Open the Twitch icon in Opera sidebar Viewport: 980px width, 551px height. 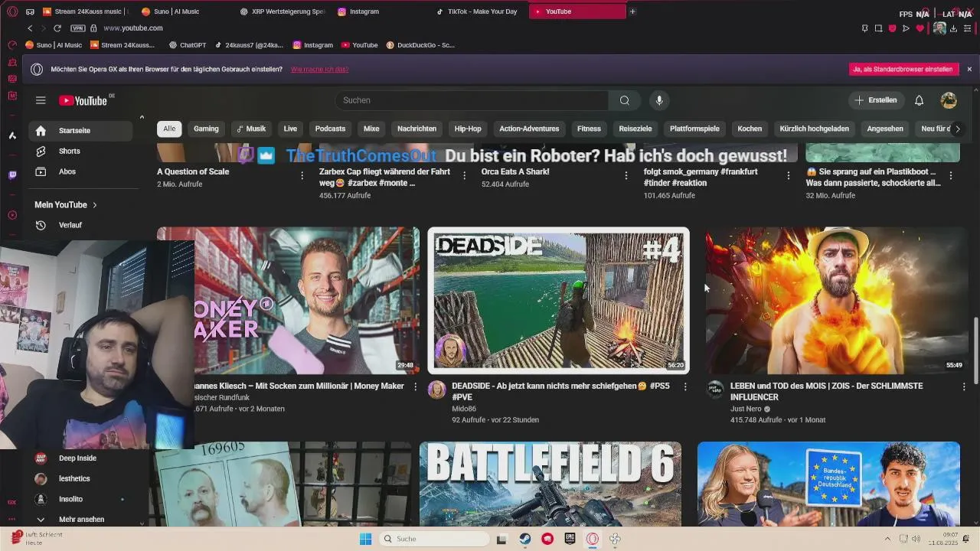tap(12, 175)
